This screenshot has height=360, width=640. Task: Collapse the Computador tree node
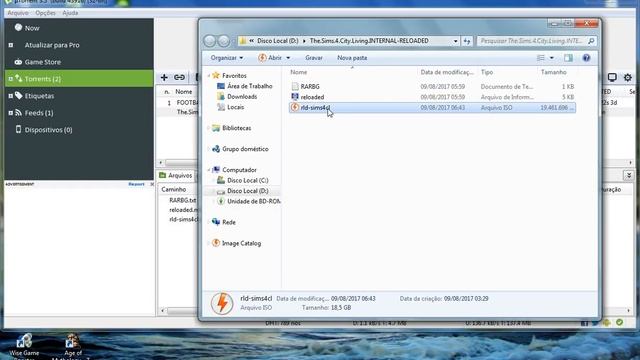[209, 170]
